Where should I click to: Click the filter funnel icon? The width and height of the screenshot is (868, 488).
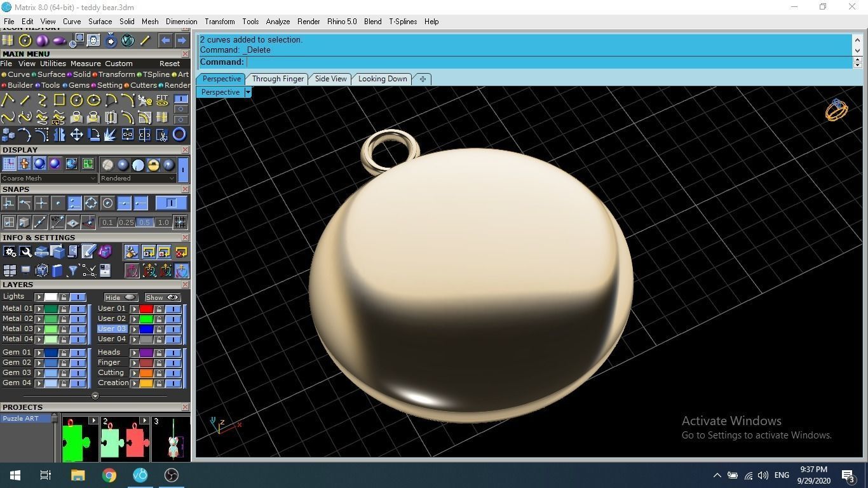[73, 271]
